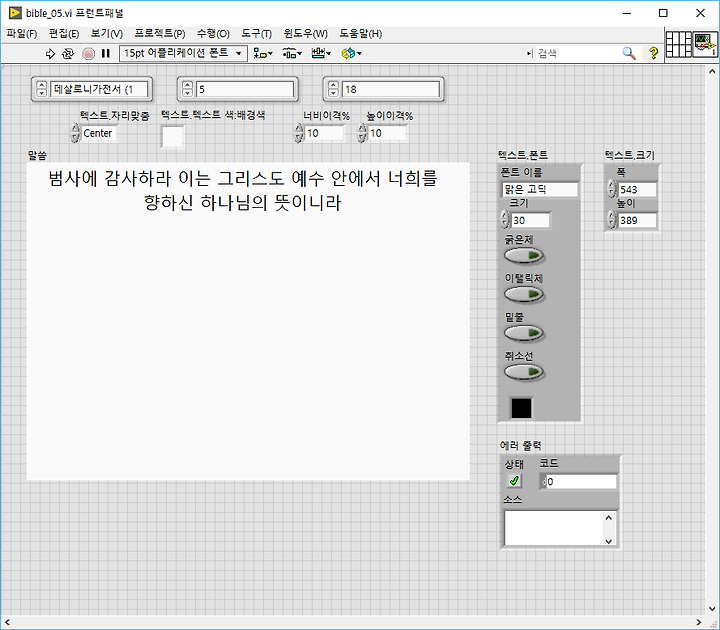Open the 15pt application font dropdown
This screenshot has height=630, width=720.
pyautogui.click(x=183, y=53)
